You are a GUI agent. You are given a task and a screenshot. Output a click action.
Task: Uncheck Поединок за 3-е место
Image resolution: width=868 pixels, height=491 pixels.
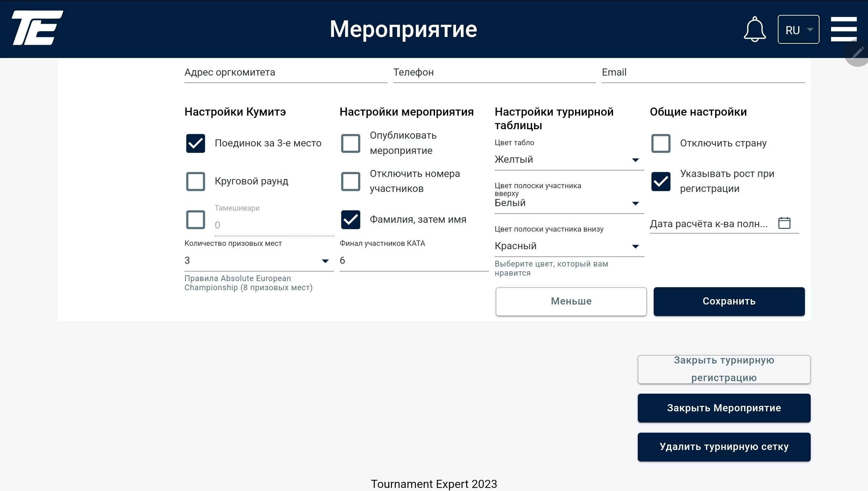[x=196, y=143]
